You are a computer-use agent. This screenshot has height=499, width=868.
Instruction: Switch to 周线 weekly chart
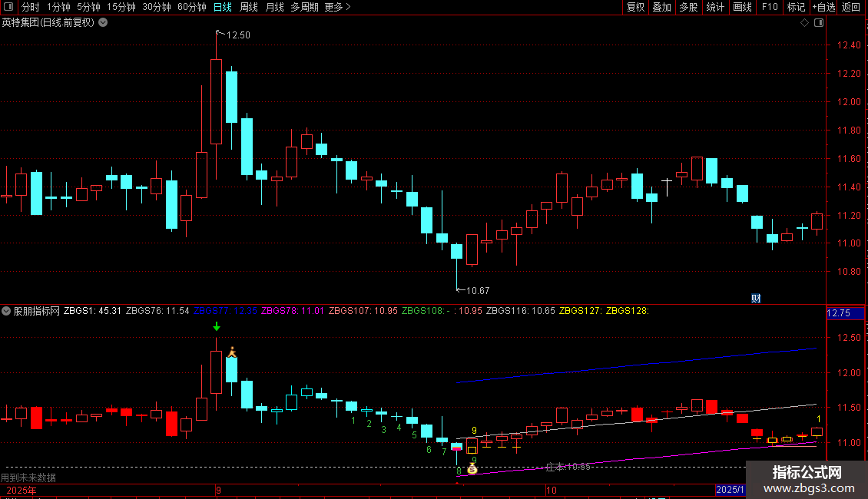click(249, 7)
